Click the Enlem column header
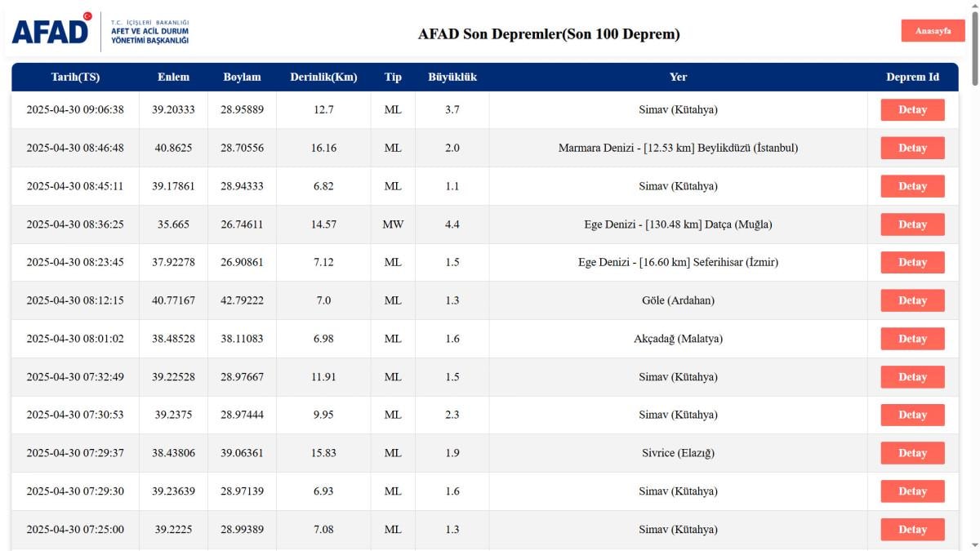The height and width of the screenshot is (551, 980). tap(173, 78)
